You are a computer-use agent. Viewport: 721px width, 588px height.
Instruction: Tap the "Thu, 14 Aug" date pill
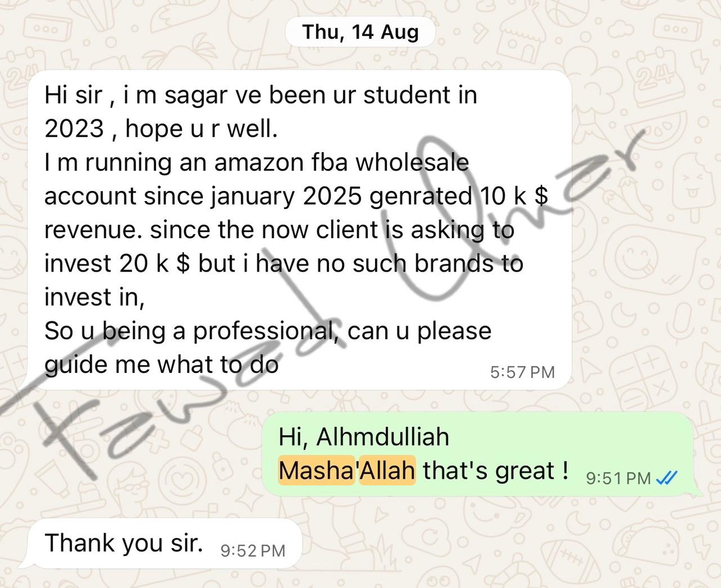360,32
